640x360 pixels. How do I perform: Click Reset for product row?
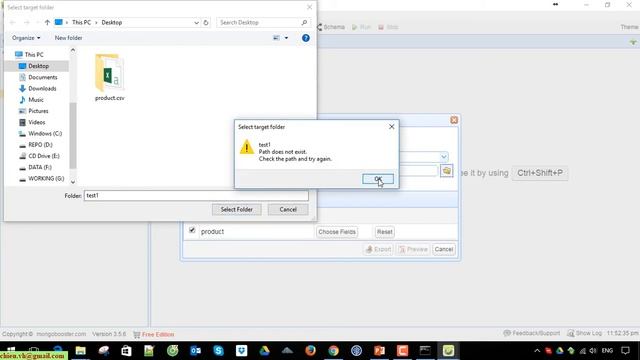(x=384, y=232)
